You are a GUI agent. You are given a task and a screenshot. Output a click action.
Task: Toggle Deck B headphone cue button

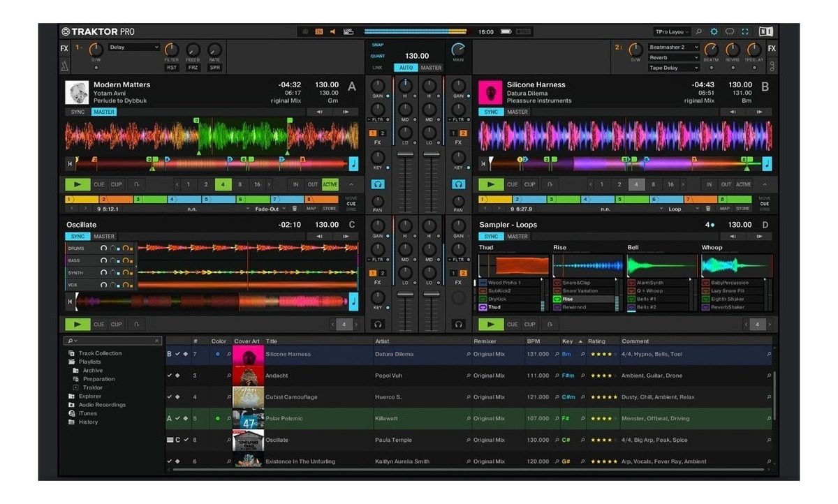click(x=458, y=184)
